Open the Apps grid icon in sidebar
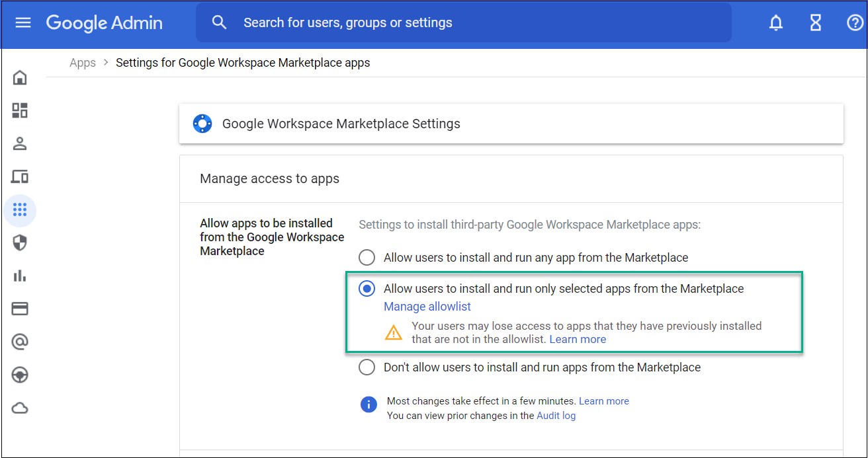This screenshot has width=868, height=458. pyautogui.click(x=20, y=210)
